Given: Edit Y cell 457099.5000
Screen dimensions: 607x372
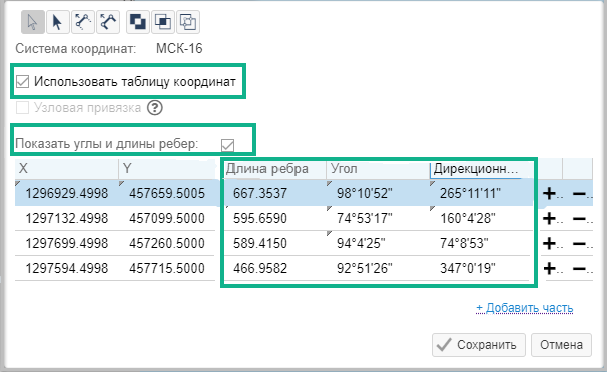Looking at the screenshot, I should pos(167,218).
